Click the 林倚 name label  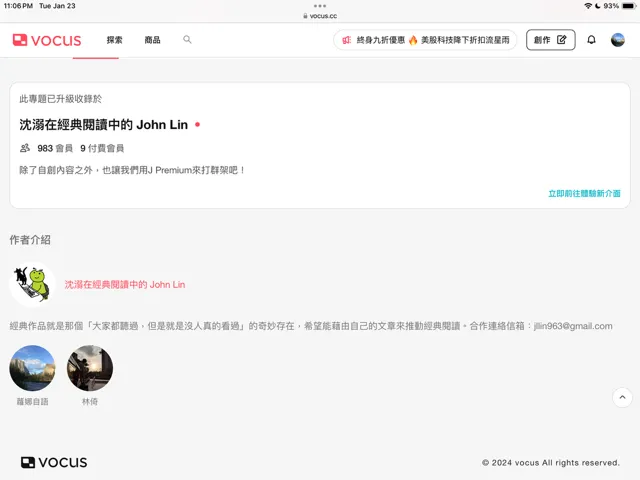pos(90,402)
